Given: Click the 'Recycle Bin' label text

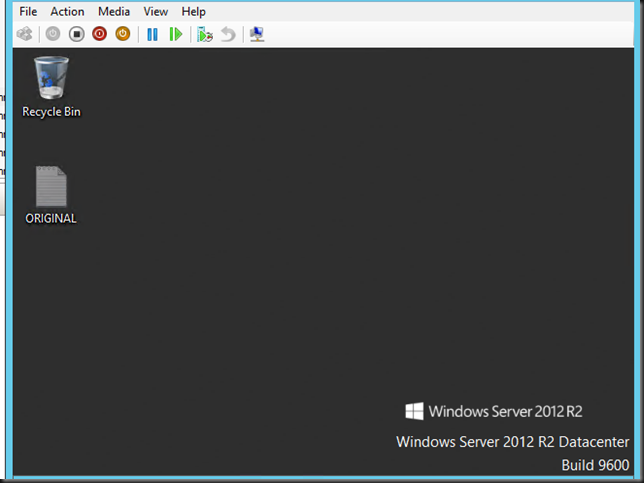Looking at the screenshot, I should click(x=51, y=112).
